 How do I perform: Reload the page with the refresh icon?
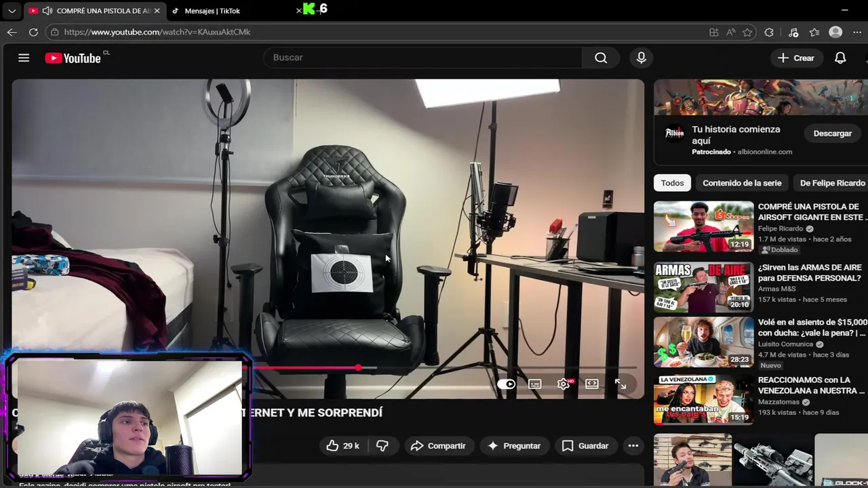pos(33,32)
